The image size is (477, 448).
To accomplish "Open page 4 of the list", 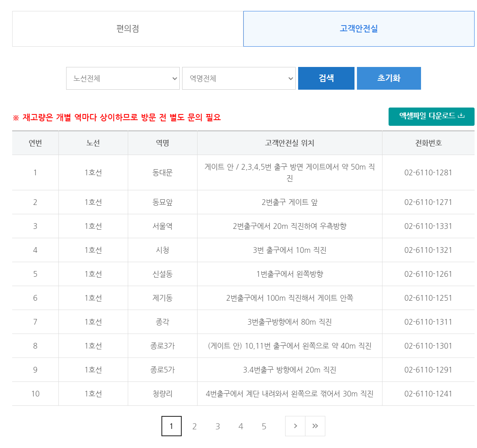I will pyautogui.click(x=241, y=426).
